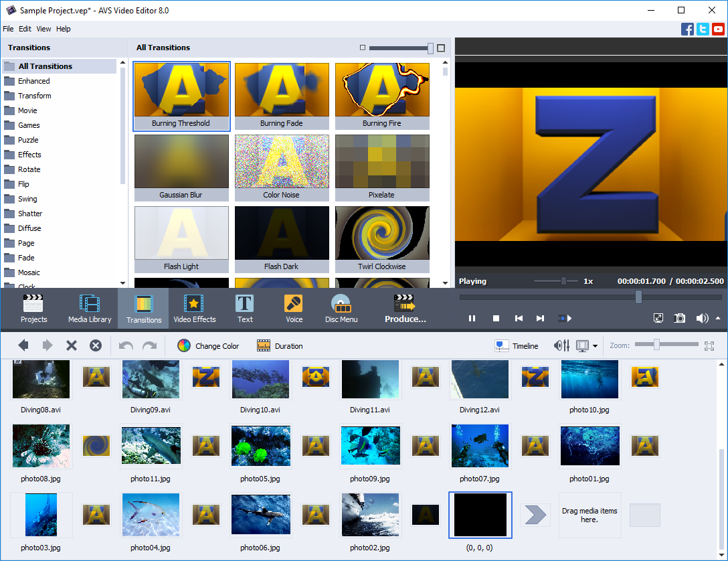
Task: Open the Text overlay panel
Action: click(x=244, y=307)
